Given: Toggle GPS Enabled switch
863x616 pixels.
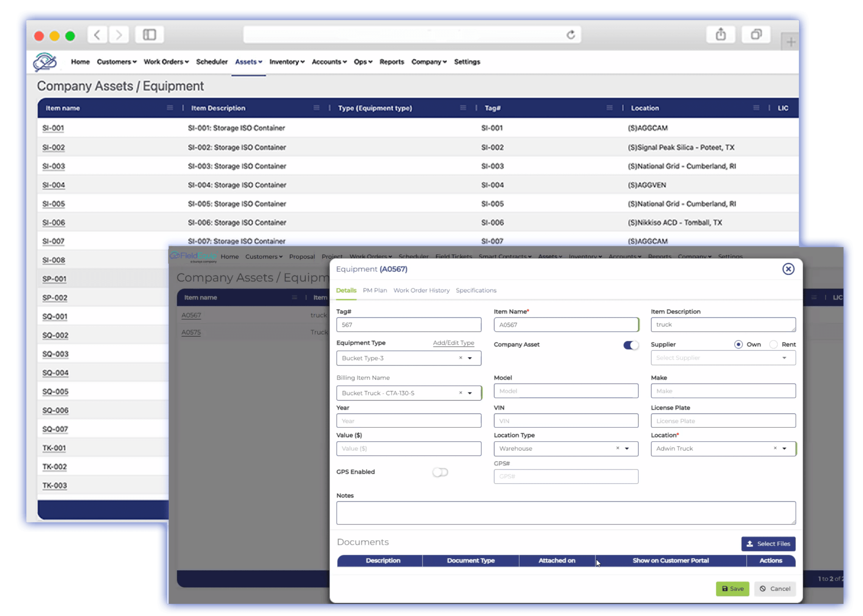Looking at the screenshot, I should pyautogui.click(x=441, y=472).
